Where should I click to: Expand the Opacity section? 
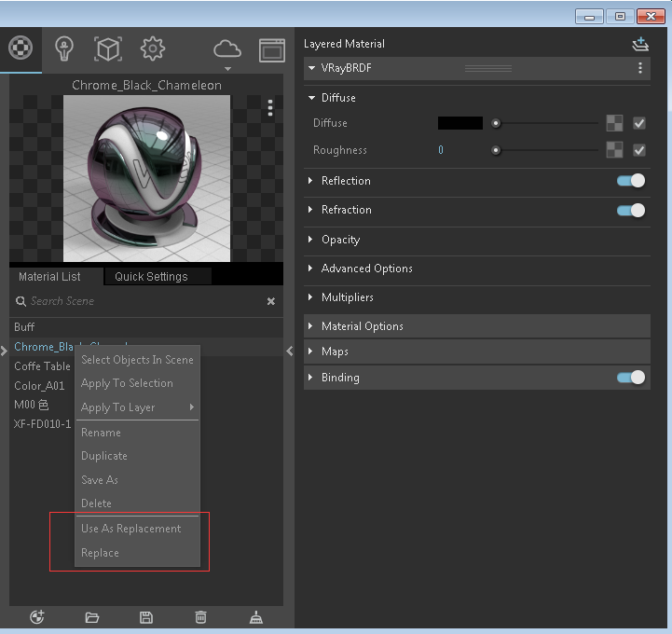click(x=340, y=240)
